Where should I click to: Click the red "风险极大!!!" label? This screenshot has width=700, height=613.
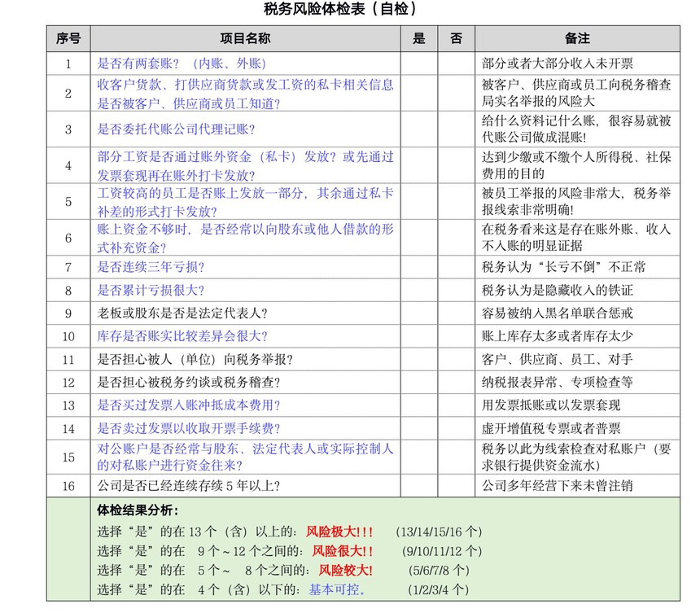coord(339,532)
